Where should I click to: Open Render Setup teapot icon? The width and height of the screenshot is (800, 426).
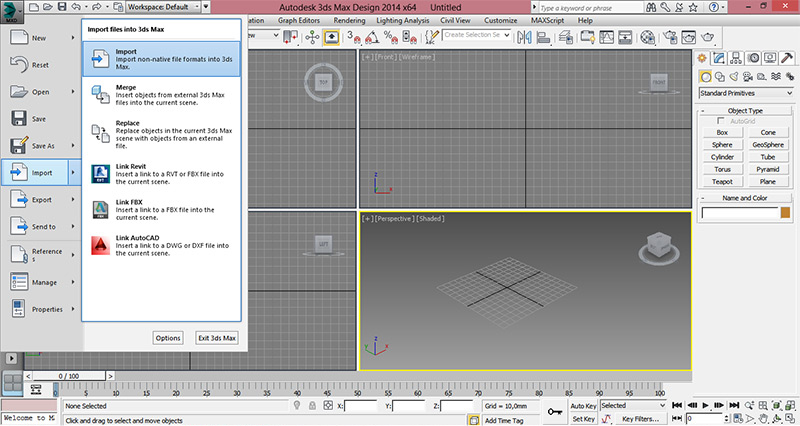pos(670,37)
